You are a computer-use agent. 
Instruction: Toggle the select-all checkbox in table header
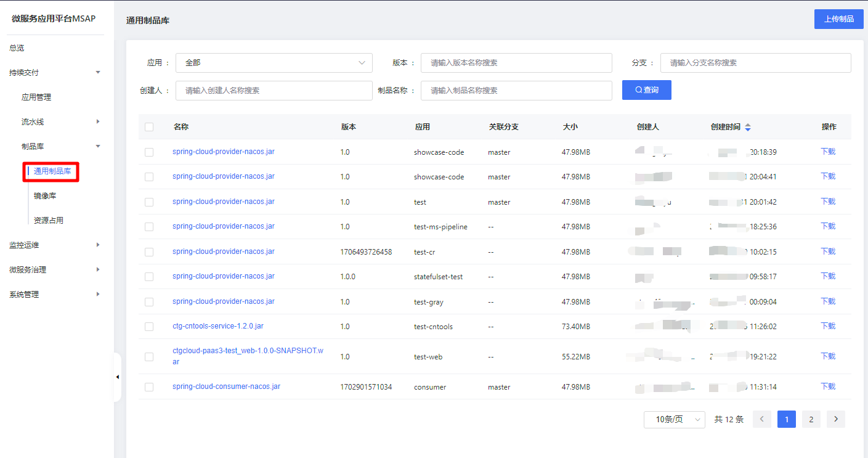149,127
